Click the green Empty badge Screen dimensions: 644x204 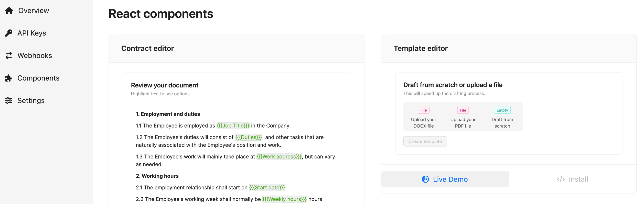(502, 110)
